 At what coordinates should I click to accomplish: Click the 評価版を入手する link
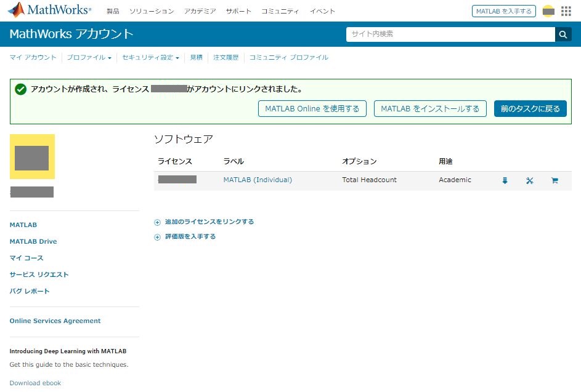click(190, 236)
